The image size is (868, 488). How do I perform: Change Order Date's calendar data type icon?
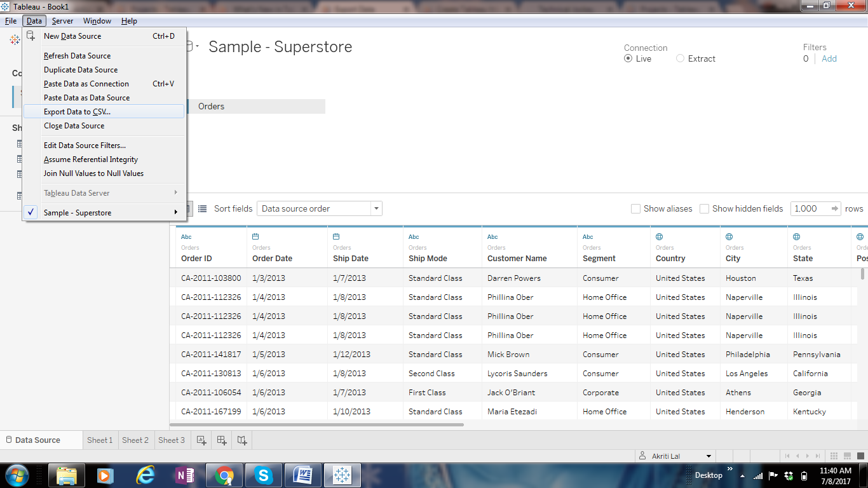(255, 237)
